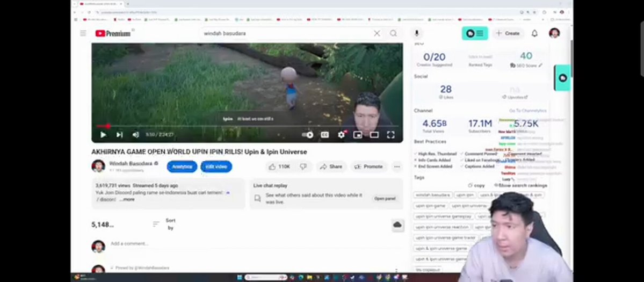Enable miniplayer mode
The width and height of the screenshot is (644, 282).
(358, 135)
